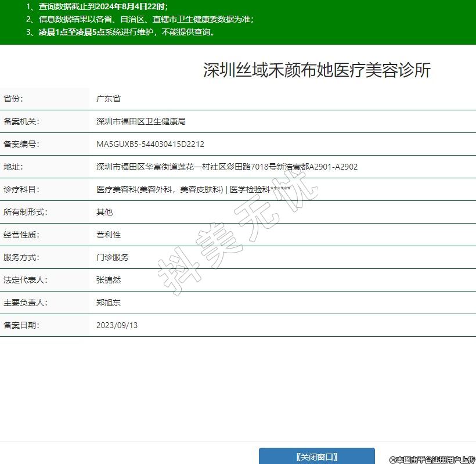Click the clinic title 深圳丝域禾颜布她医疗美容诊所
The height and width of the screenshot is (464, 476).
(x=316, y=70)
